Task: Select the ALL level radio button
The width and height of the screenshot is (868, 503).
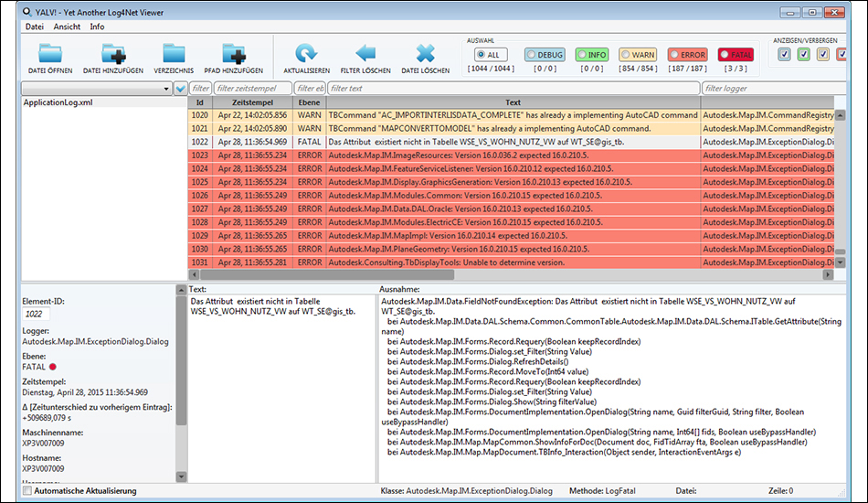Action: (x=491, y=55)
